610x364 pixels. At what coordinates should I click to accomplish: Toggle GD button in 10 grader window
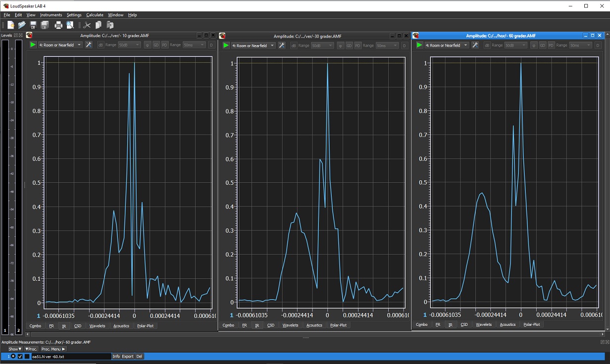point(156,45)
